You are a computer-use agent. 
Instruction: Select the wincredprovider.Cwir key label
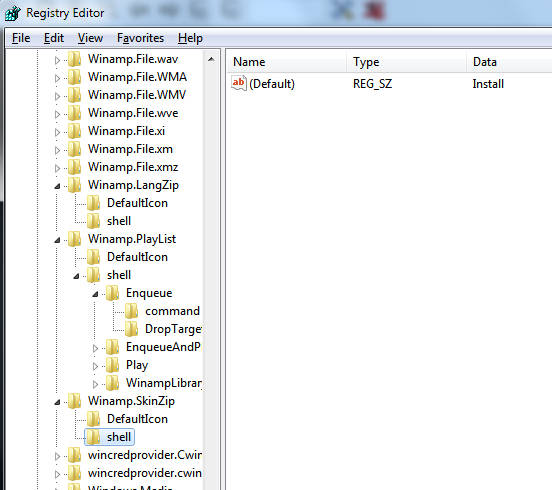tap(145, 455)
